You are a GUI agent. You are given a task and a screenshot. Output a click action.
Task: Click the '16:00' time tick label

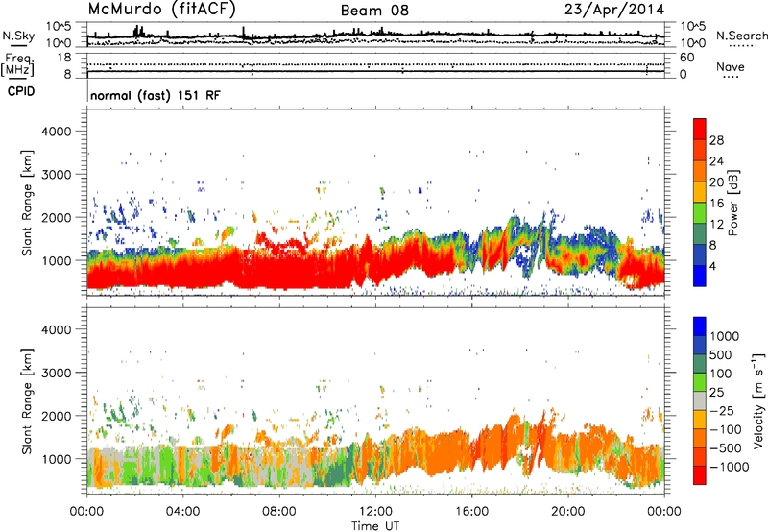tap(471, 512)
